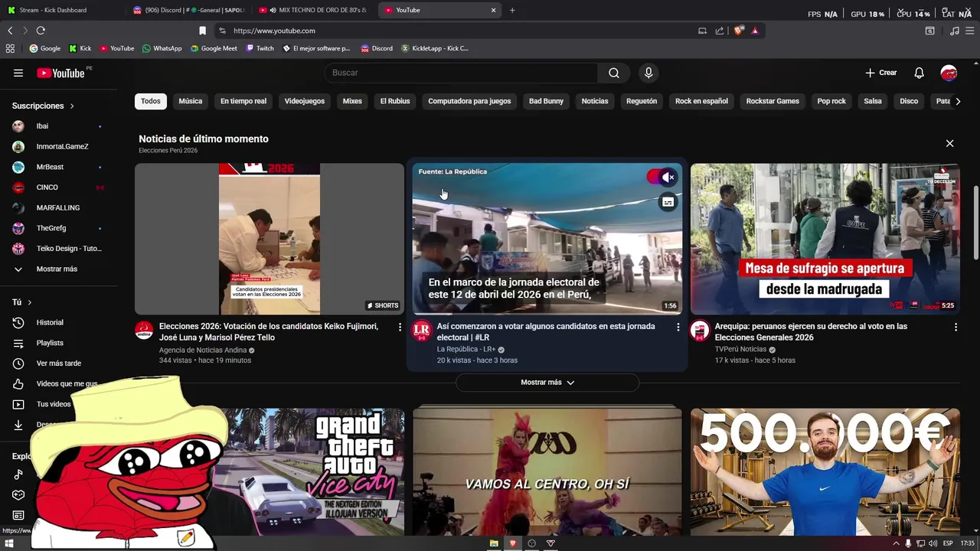This screenshot has width=980, height=551.
Task: Select the En tiempo real chip
Action: [x=243, y=101]
